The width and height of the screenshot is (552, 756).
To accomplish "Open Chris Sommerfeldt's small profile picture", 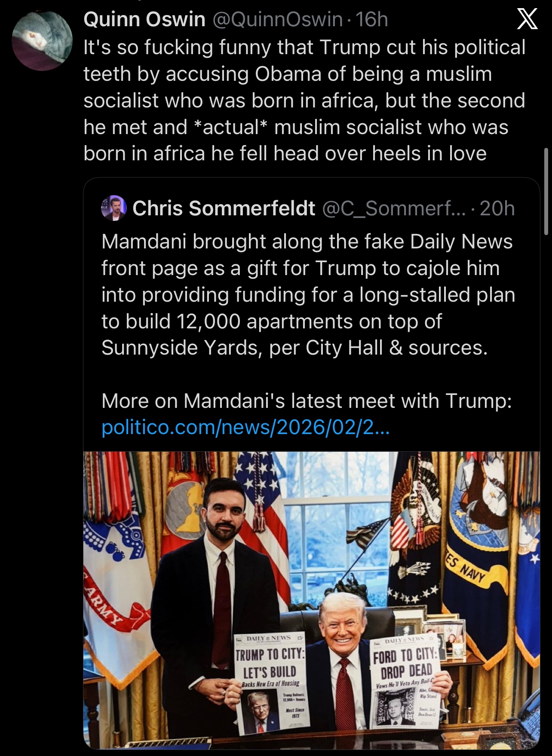I will (113, 208).
